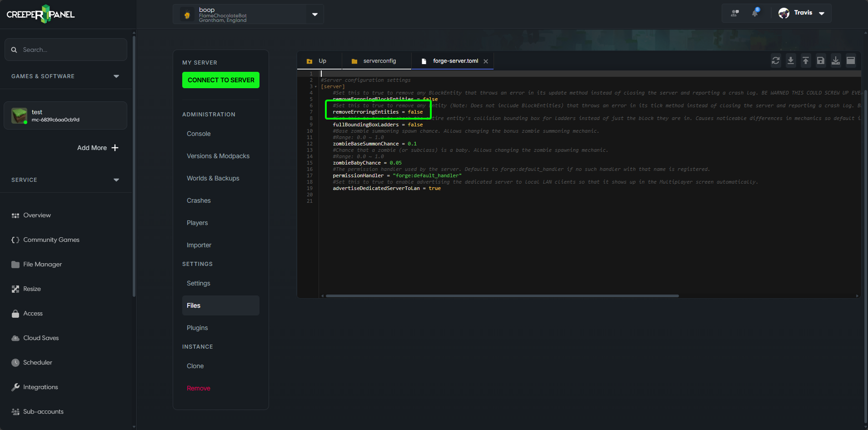
Task: Switch to the serverconfig folder tab
Action: (377, 60)
